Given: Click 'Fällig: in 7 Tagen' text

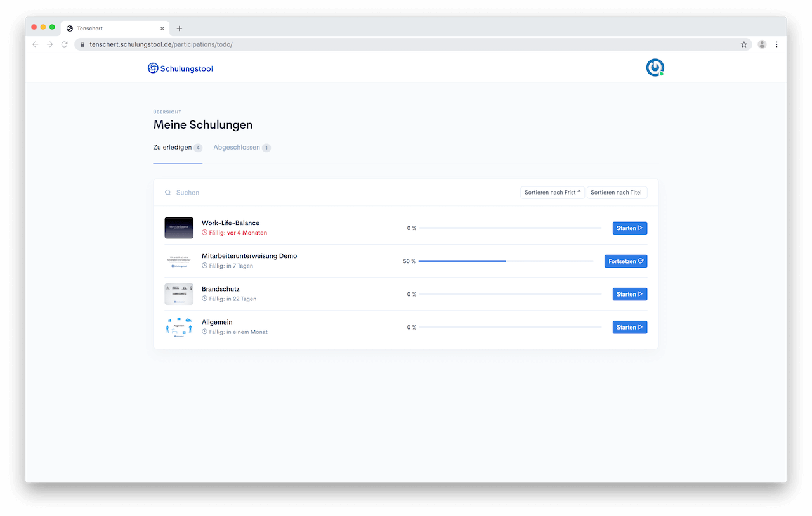Looking at the screenshot, I should point(231,266).
